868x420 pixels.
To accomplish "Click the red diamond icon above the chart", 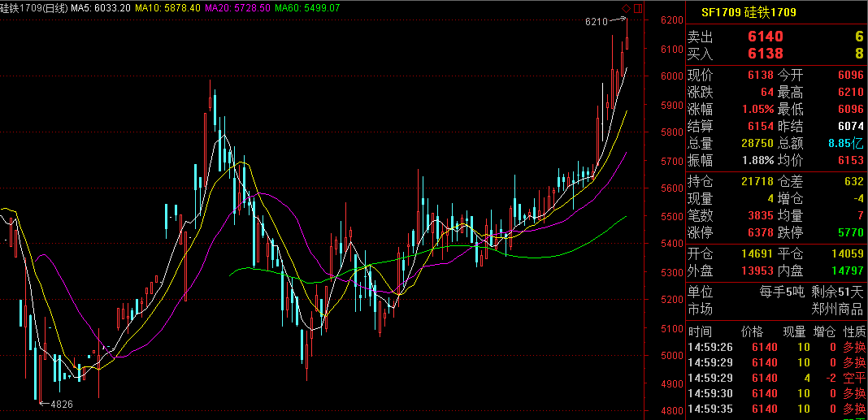I will 626,8.
